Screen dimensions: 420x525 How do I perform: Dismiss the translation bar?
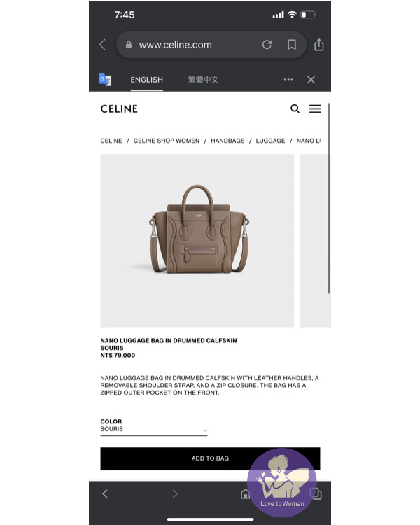click(311, 80)
